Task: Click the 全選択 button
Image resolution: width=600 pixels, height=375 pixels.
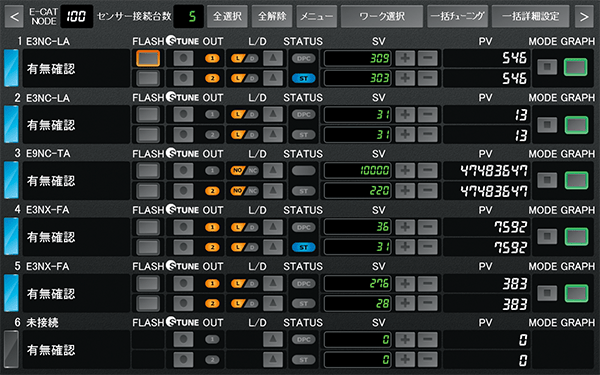Action: pos(227,16)
